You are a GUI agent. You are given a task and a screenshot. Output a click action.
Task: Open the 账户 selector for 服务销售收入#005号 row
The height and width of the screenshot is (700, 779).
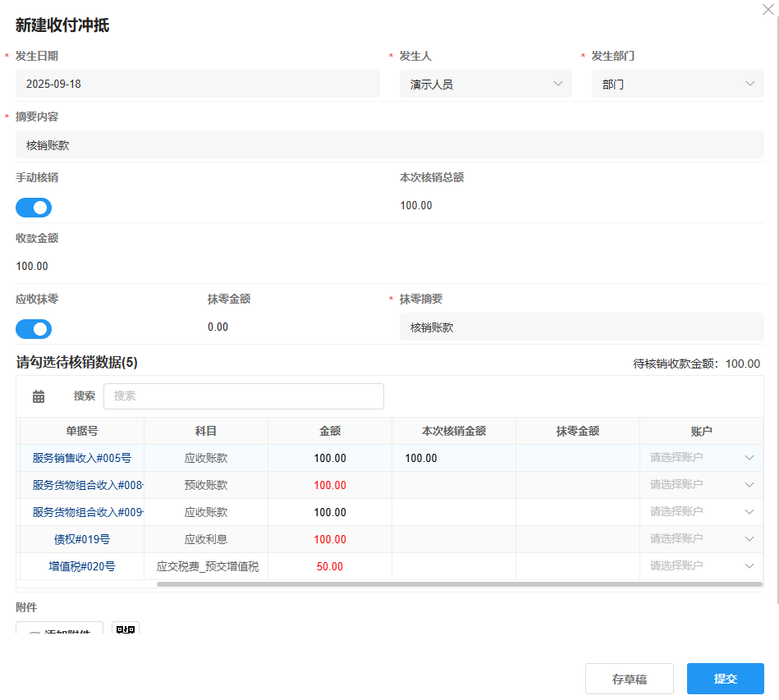point(748,458)
